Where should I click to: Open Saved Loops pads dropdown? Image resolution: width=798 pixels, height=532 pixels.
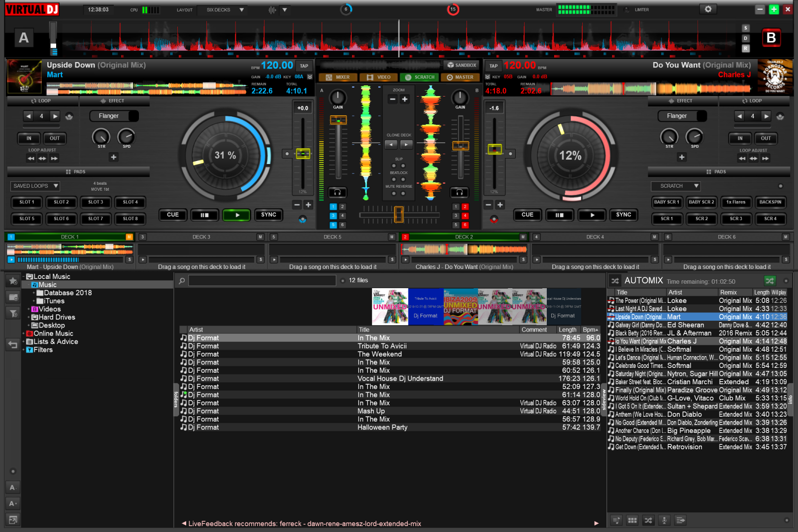[x=35, y=186]
